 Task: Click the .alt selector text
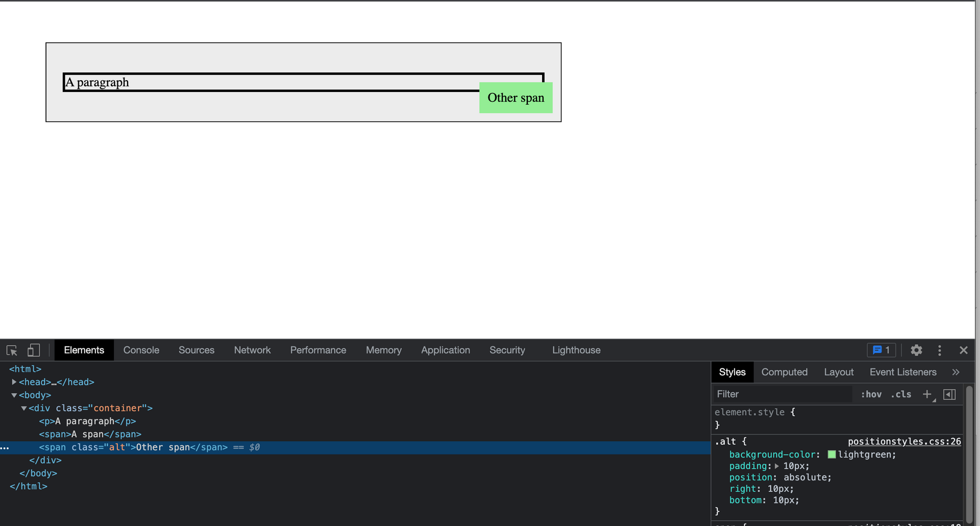(x=725, y=442)
